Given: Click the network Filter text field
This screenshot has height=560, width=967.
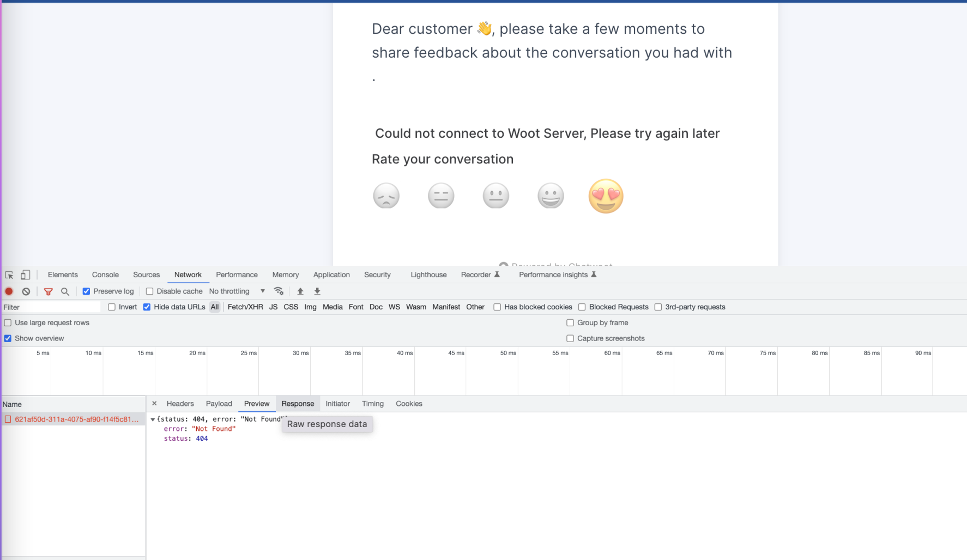Looking at the screenshot, I should coord(51,307).
